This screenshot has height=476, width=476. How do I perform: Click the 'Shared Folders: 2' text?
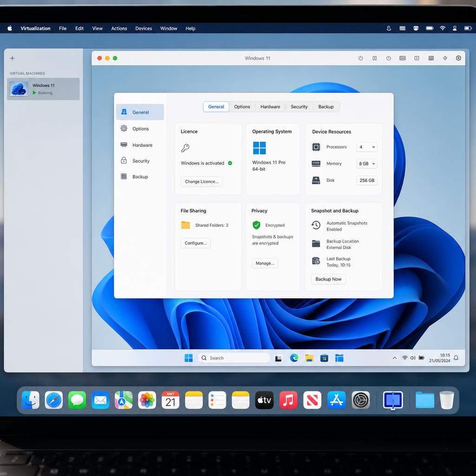(x=212, y=225)
